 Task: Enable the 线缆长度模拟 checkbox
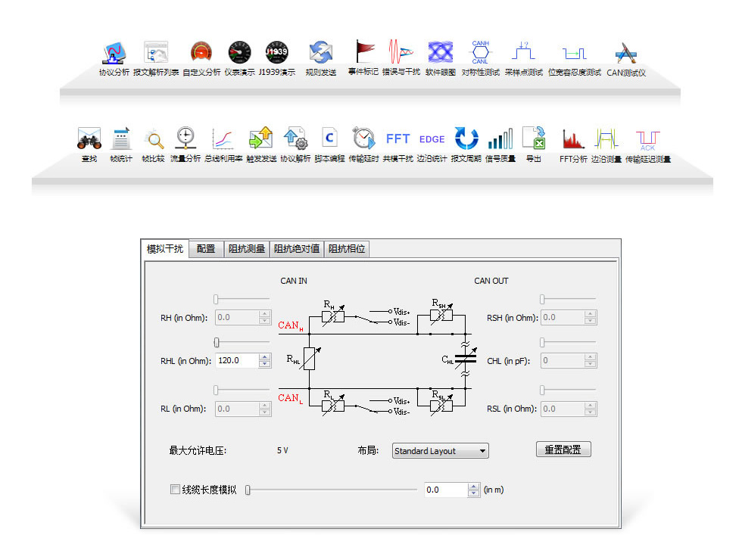click(175, 490)
